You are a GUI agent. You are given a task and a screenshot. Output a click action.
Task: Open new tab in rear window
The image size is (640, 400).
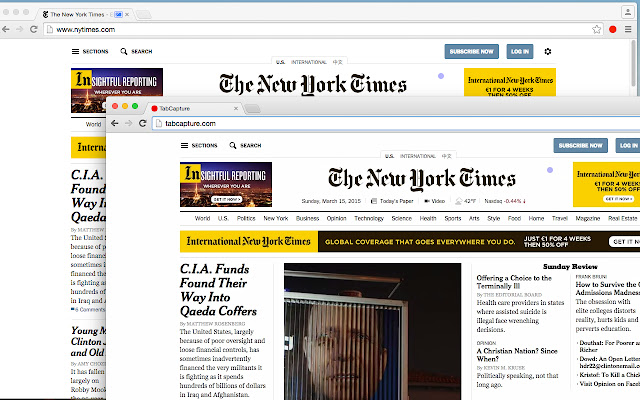click(x=144, y=15)
